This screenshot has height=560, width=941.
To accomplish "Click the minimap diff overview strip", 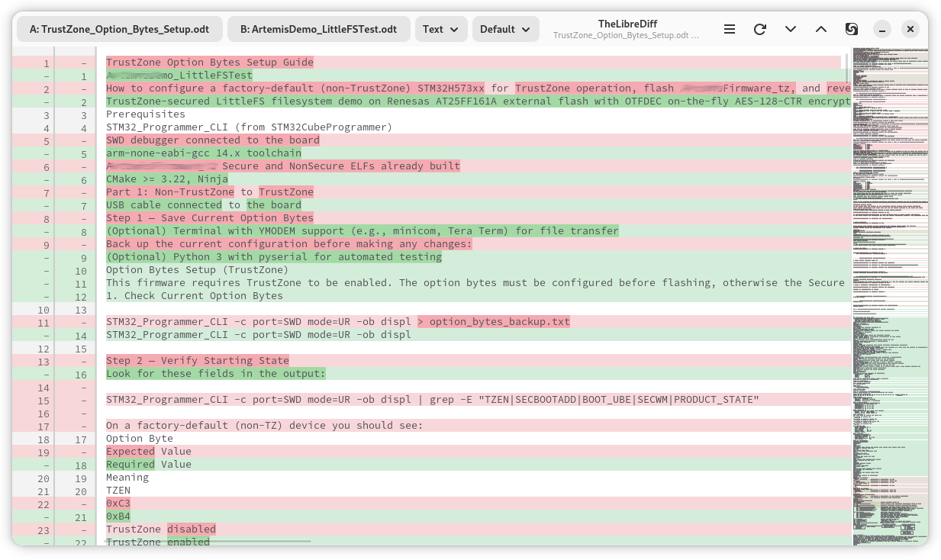I will [x=890, y=298].
